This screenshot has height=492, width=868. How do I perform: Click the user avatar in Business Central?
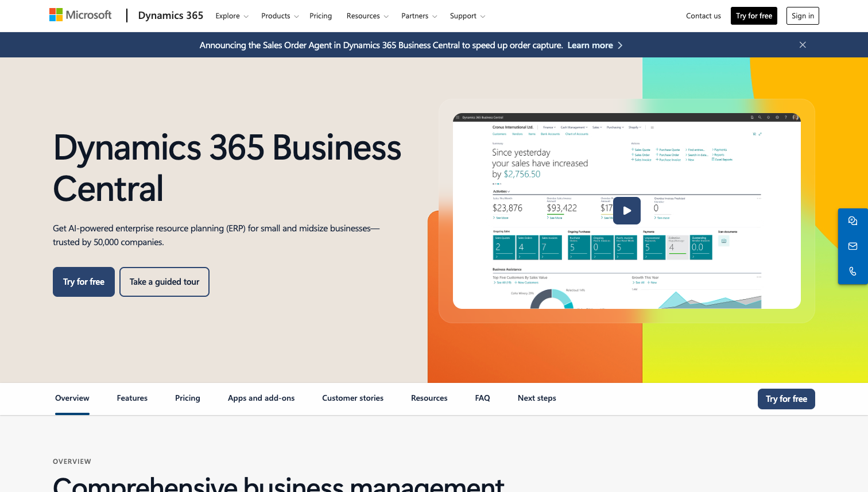coord(796,117)
